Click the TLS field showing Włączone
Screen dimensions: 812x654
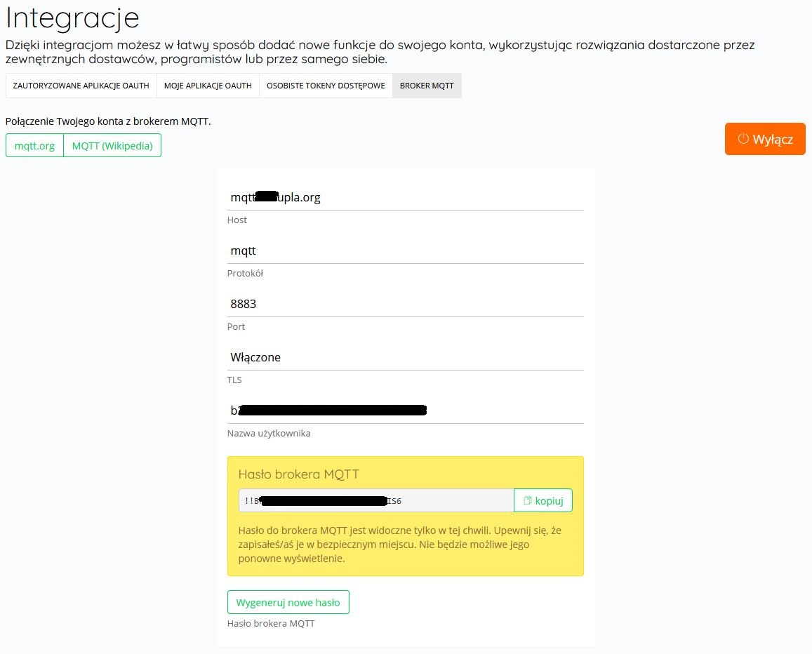[x=405, y=357]
